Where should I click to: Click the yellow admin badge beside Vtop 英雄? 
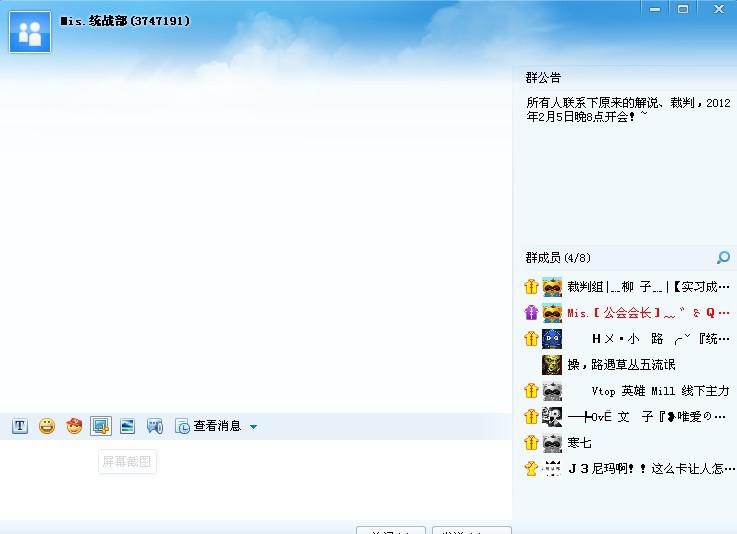[x=531, y=391]
